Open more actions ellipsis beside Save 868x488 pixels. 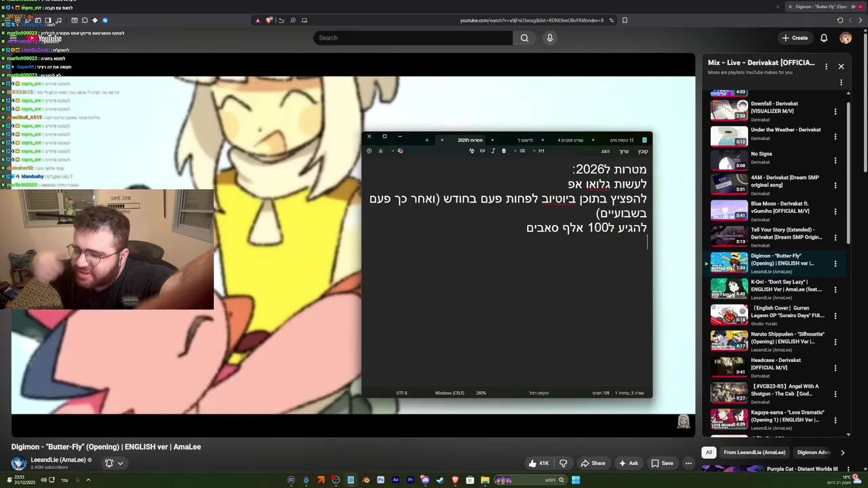coord(688,463)
